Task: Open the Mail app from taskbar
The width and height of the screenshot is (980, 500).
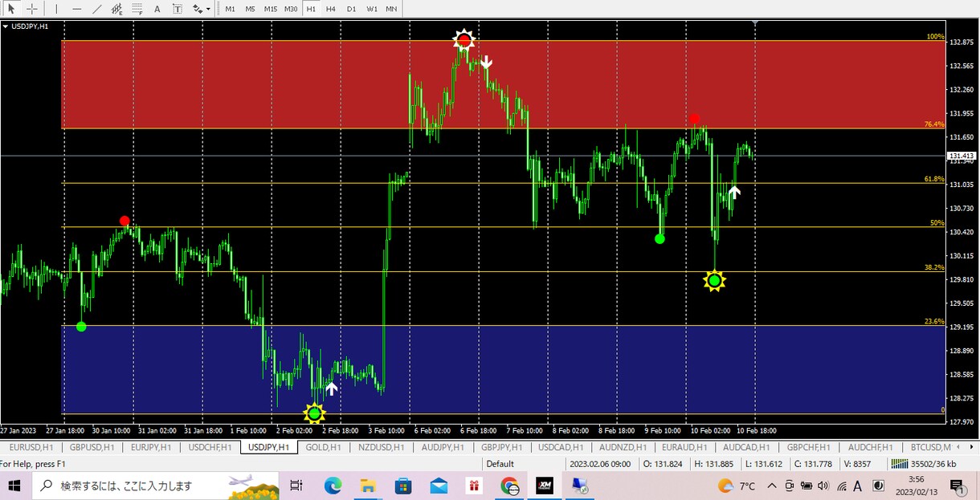Action: coord(439,486)
